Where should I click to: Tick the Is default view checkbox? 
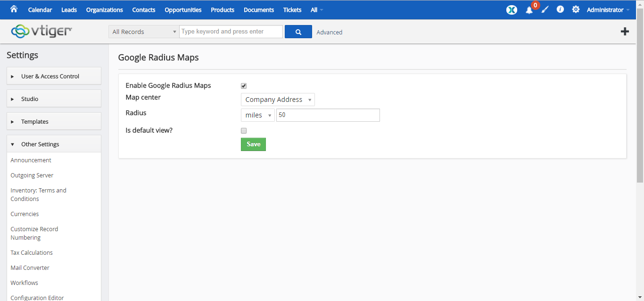pos(244,131)
